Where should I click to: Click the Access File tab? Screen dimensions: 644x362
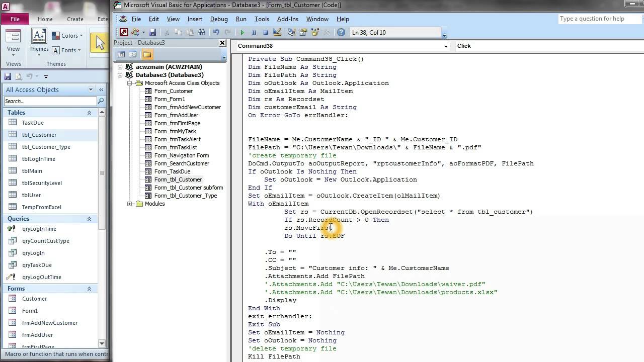click(15, 19)
